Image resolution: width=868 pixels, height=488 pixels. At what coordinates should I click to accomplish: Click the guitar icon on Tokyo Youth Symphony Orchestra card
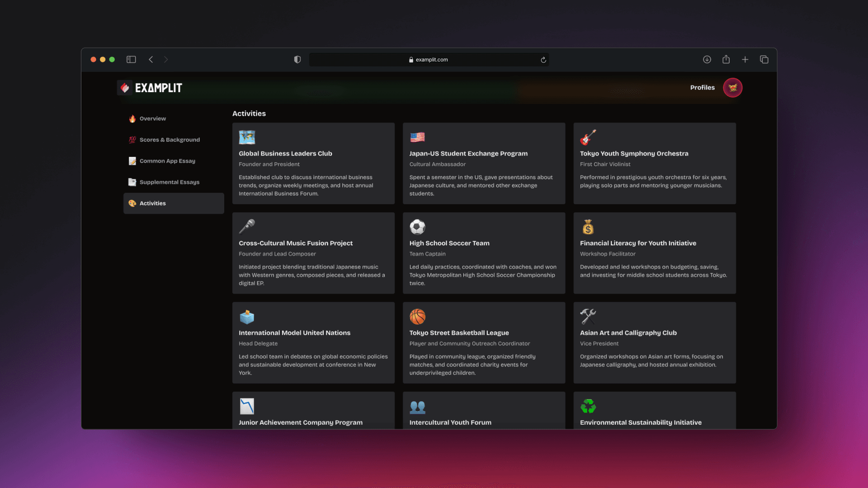click(588, 137)
